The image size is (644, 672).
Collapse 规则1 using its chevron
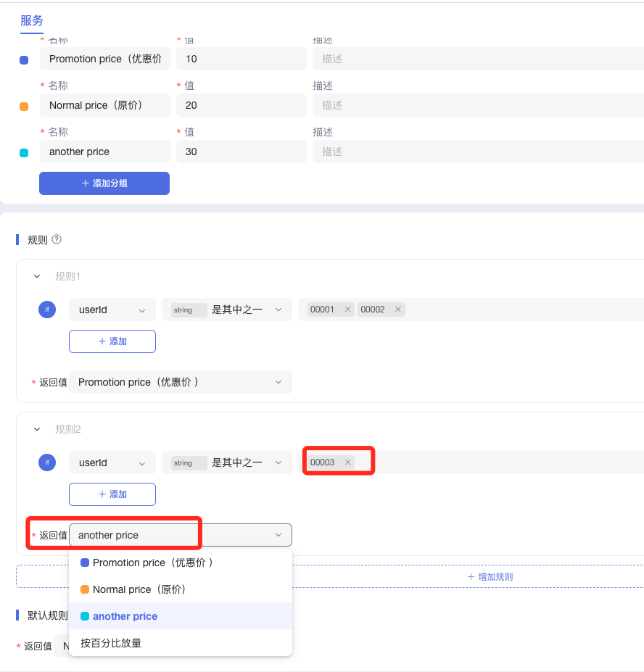tap(37, 276)
